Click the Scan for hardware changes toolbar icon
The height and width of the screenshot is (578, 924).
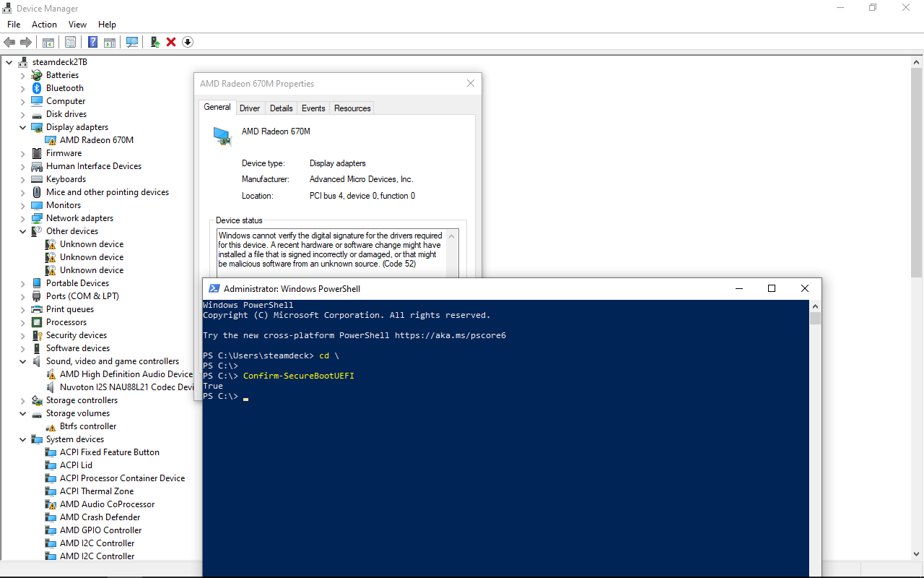tap(132, 42)
